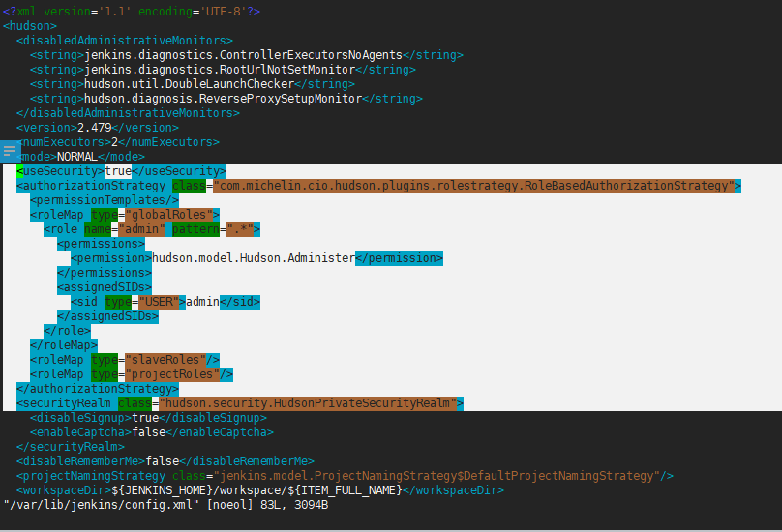Screen dimensions: 782x532
Task: Select true value in useSecurity
Action: [x=118, y=171]
